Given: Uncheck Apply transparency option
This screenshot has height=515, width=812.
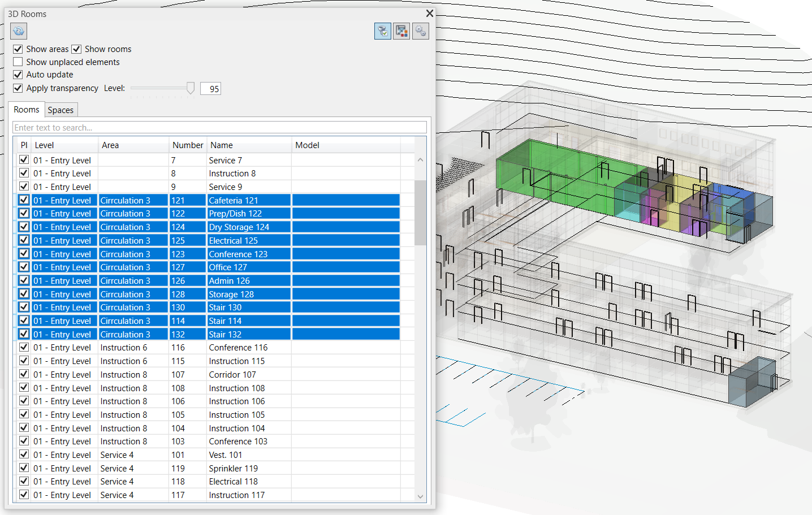Looking at the screenshot, I should click(18, 88).
